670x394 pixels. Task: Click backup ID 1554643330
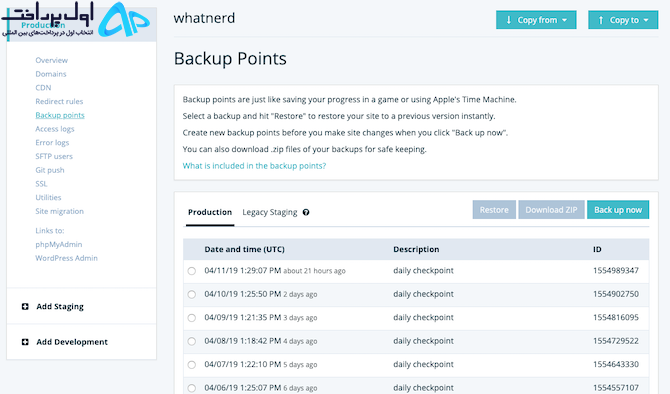pos(616,365)
